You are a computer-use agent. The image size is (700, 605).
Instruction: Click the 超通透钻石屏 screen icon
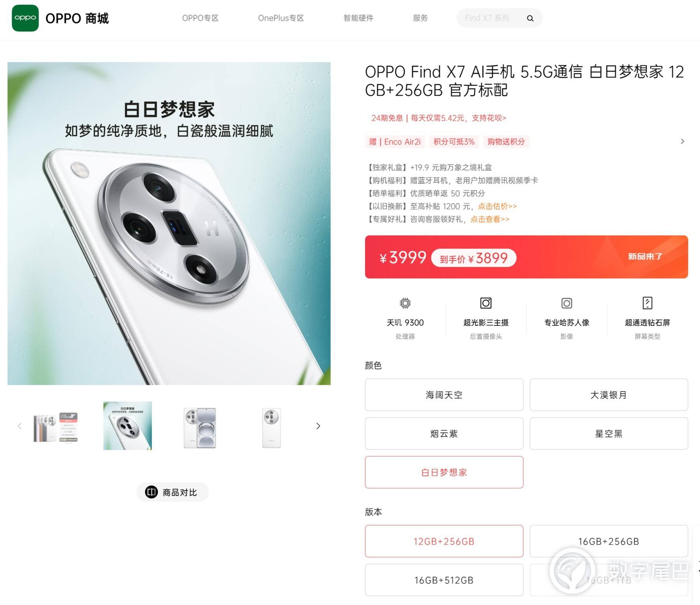pyautogui.click(x=647, y=303)
